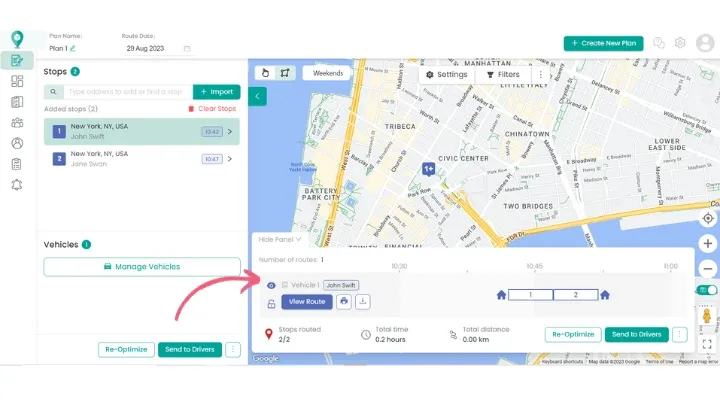Click the search magnifier icon in stops field

point(53,92)
